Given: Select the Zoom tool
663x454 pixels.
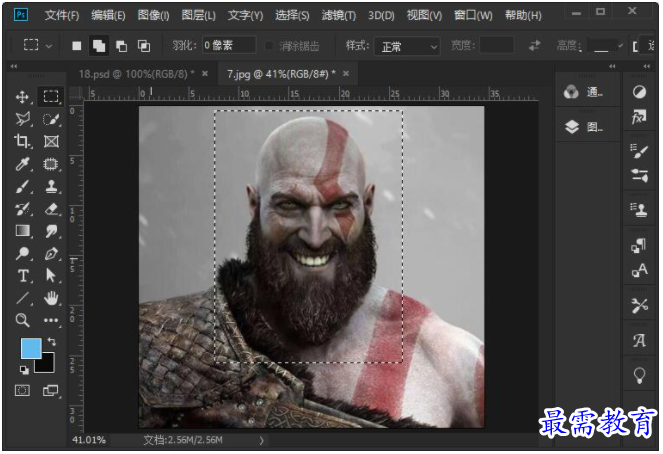Looking at the screenshot, I should (22, 320).
